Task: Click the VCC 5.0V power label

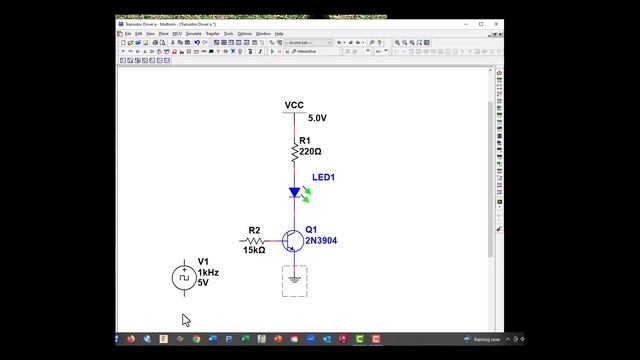Action: [x=294, y=106]
